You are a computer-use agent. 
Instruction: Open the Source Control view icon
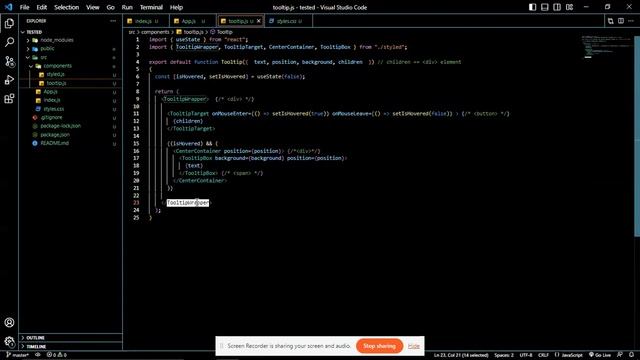[x=9, y=61]
